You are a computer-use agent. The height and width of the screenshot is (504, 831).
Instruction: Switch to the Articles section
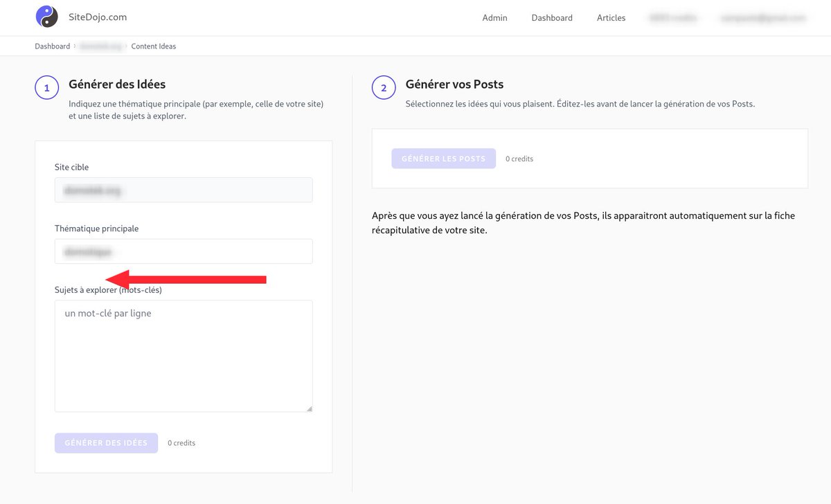(x=610, y=17)
